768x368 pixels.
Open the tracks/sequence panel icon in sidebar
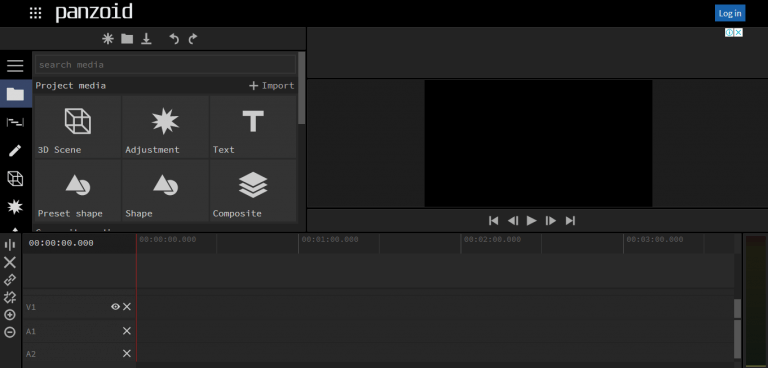click(15, 123)
